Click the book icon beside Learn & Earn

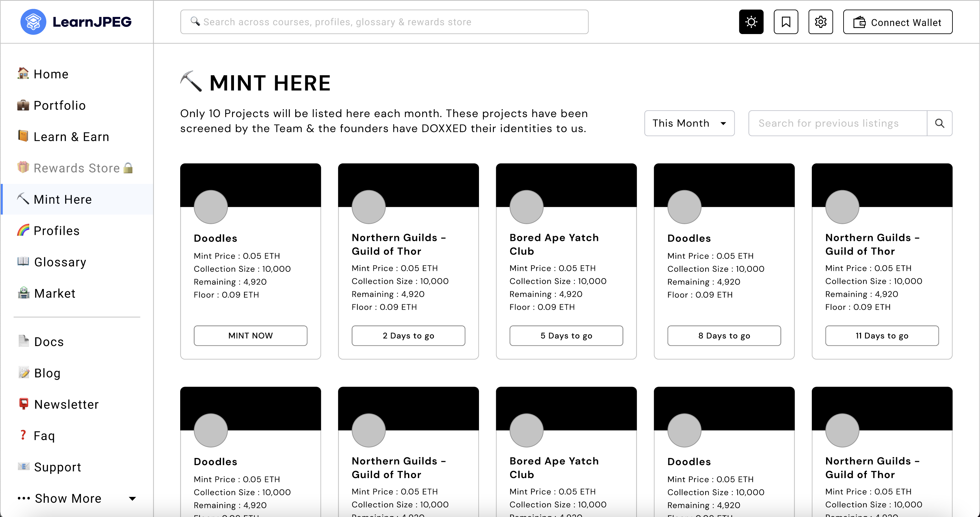23,136
